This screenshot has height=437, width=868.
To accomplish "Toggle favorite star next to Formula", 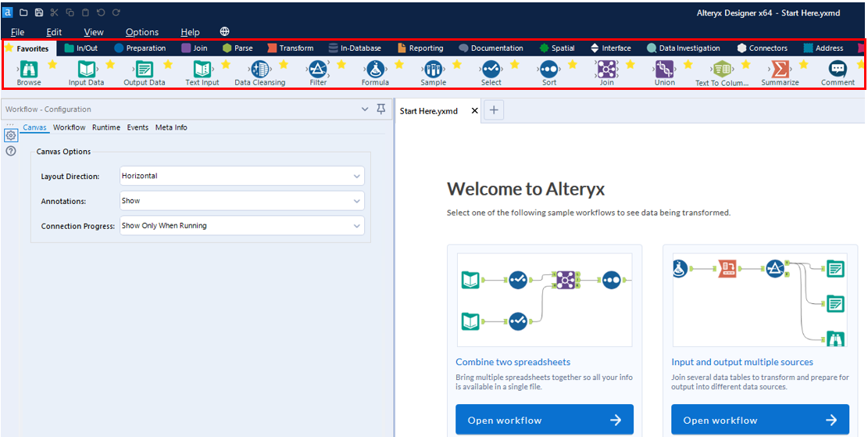I will tap(398, 64).
